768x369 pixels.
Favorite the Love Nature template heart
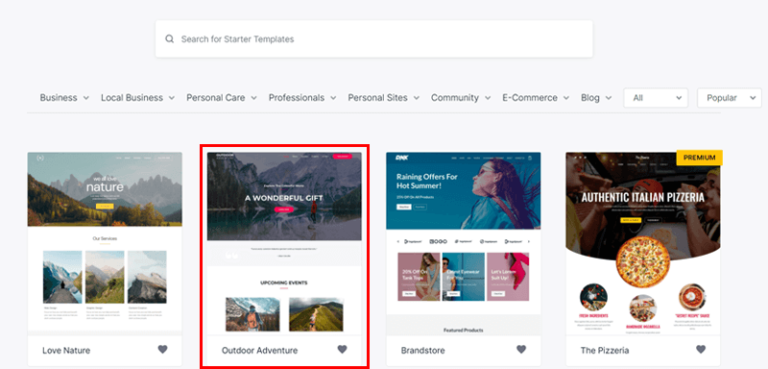[163, 349]
